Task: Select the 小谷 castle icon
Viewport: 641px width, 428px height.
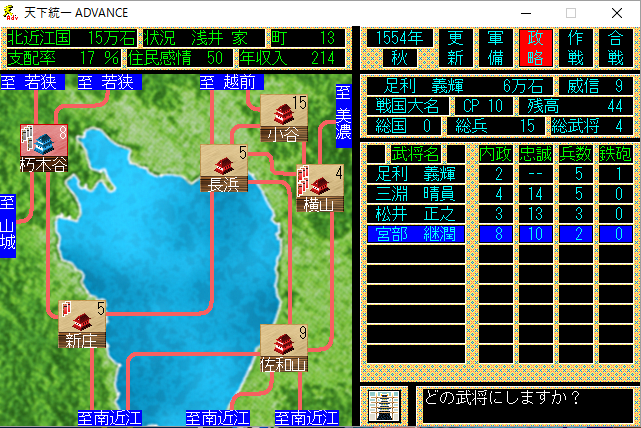Action: point(284,118)
